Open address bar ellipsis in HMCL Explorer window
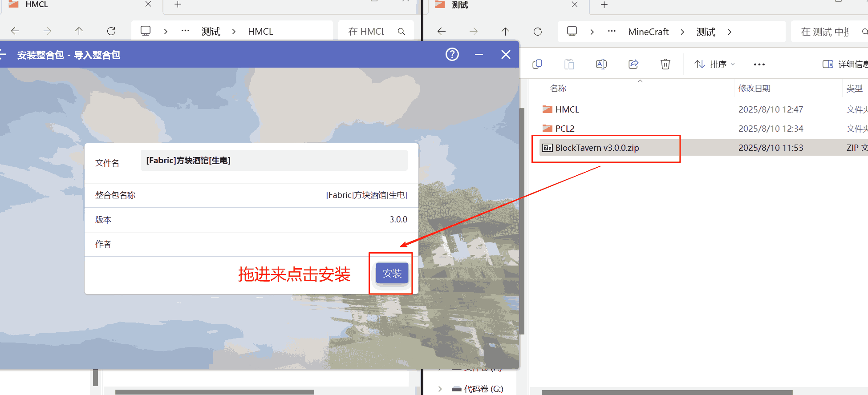This screenshot has width=868, height=395. click(x=186, y=31)
